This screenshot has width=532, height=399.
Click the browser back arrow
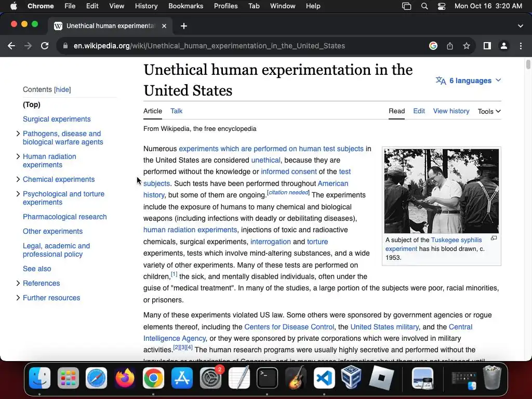tap(11, 46)
